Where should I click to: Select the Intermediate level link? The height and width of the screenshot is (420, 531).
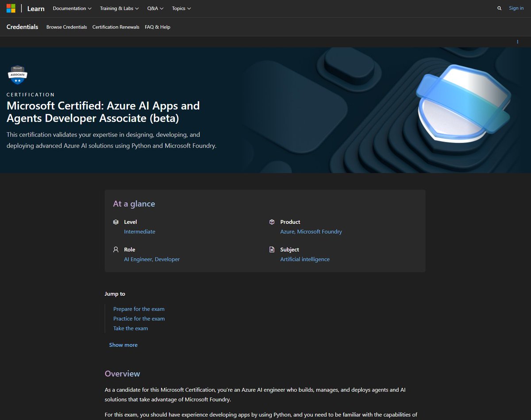coord(139,232)
